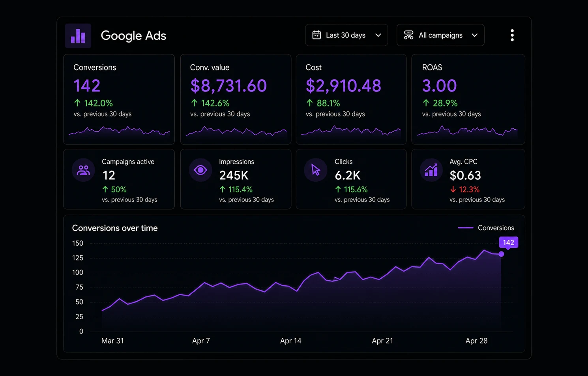
Task: Click the Apr 14 axis label
Action: point(291,341)
